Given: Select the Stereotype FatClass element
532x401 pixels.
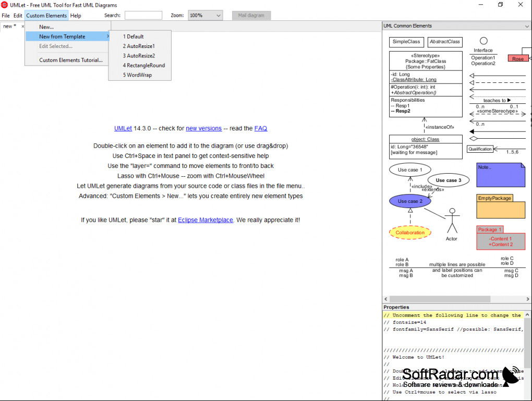Looking at the screenshot, I should (x=426, y=84).
